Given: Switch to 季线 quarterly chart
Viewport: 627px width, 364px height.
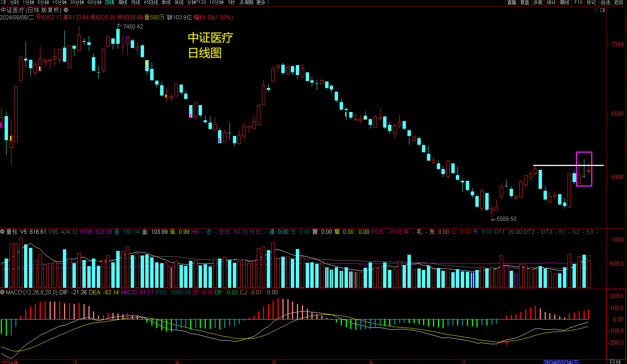Looking at the screenshot, I should 166,2.
